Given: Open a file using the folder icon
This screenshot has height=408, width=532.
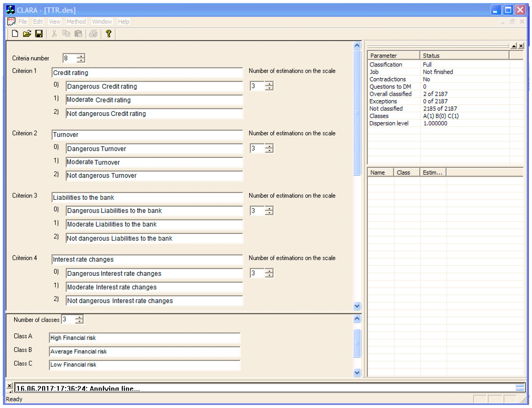Looking at the screenshot, I should [27, 34].
